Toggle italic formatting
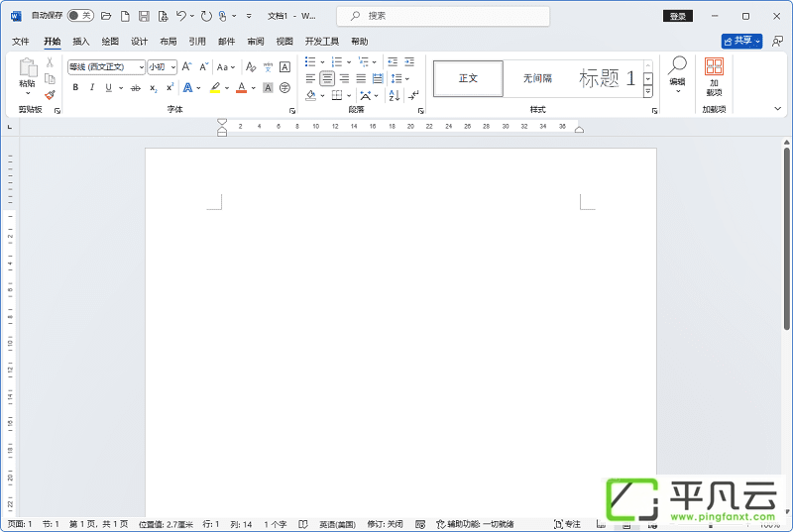793x532 pixels. tap(91, 87)
